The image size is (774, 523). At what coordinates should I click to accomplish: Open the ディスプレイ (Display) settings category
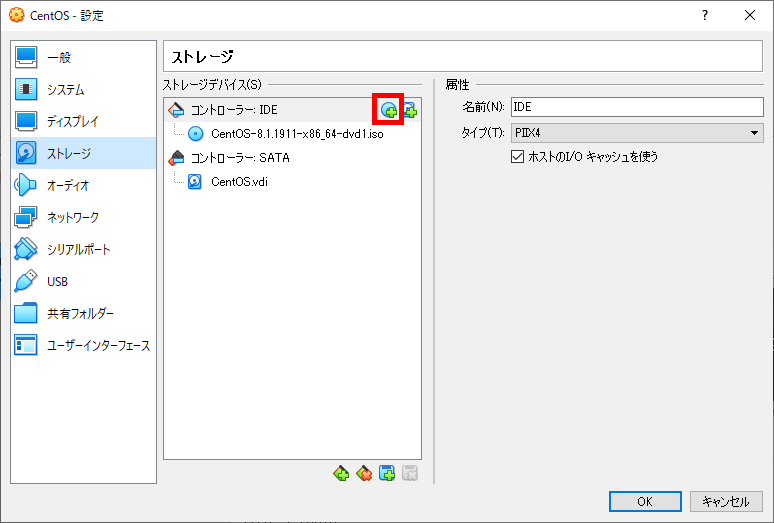[x=72, y=122]
